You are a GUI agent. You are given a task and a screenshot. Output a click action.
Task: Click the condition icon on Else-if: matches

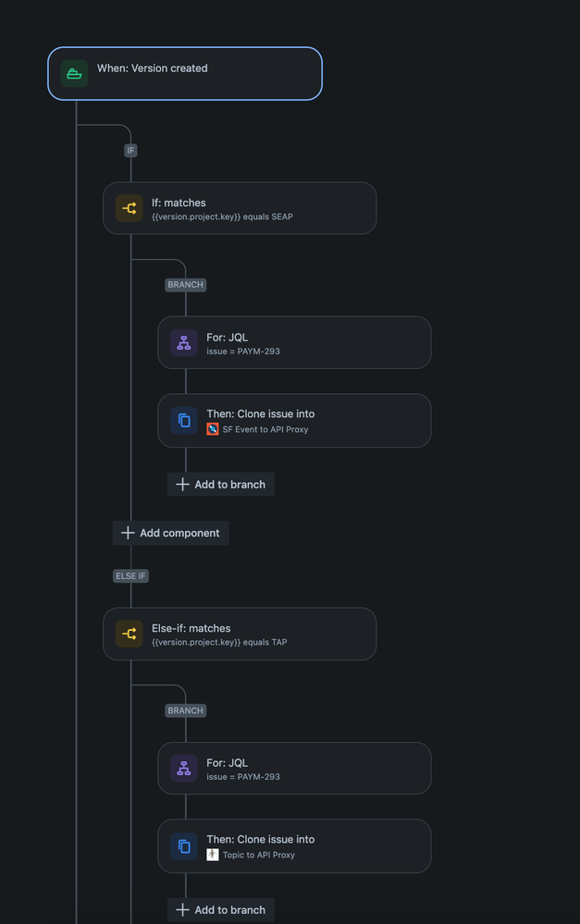(x=129, y=634)
